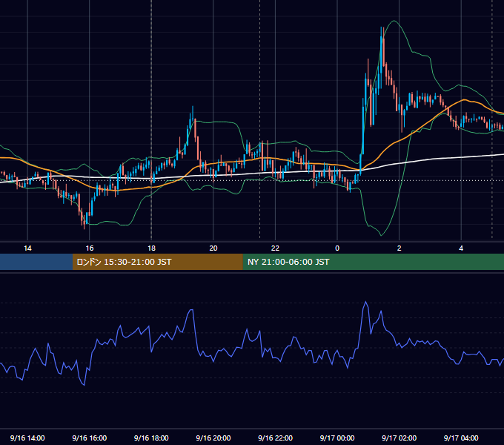The image size is (504, 445).
Task: Click the 9/16 22:00 label on the lower axis
Action: point(275,438)
